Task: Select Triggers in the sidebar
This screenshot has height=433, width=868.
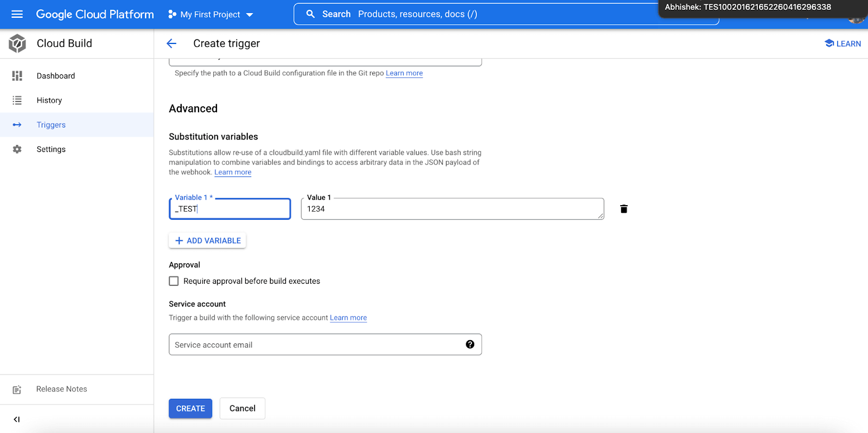Action: [x=51, y=125]
